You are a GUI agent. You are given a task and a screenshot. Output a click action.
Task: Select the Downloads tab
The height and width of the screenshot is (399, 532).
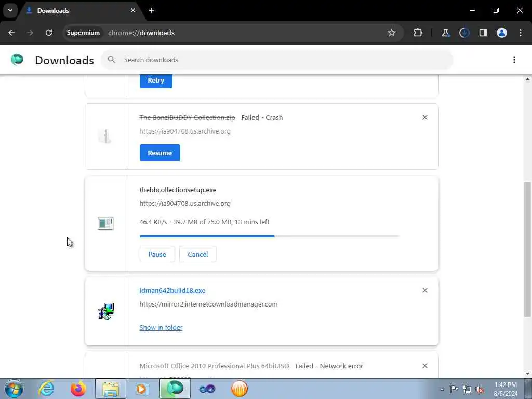click(81, 11)
